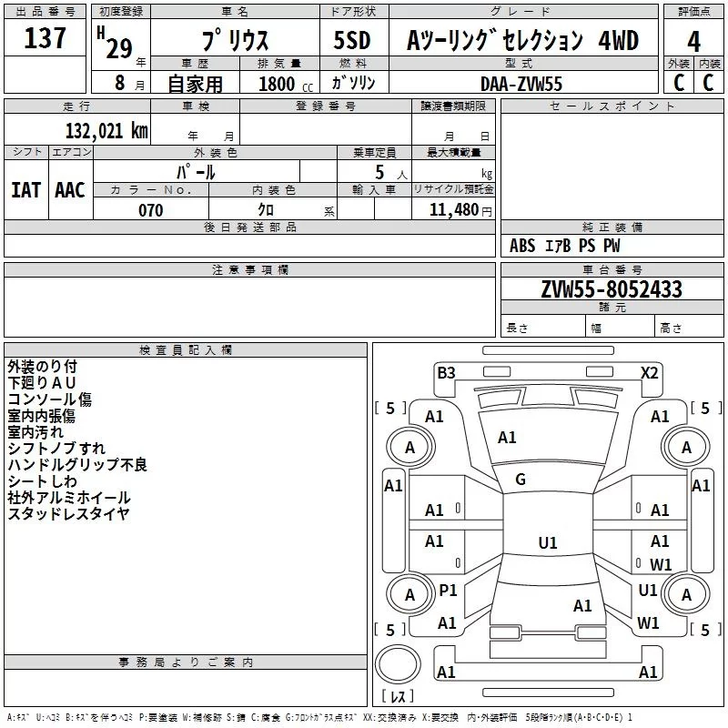The width and height of the screenshot is (728, 728).
Task: Click the top-left wheel circle marked A
Action: [x=409, y=447]
